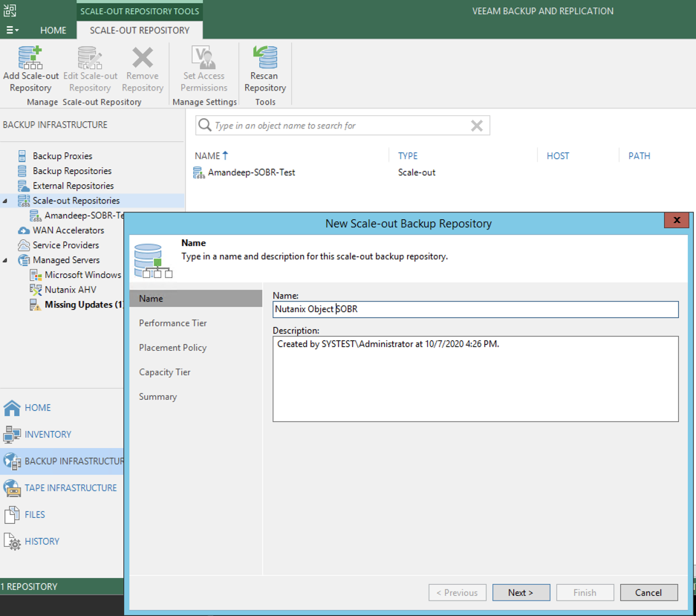Focus the object name search field
Viewport: 696px width, 616px height.
(342, 126)
